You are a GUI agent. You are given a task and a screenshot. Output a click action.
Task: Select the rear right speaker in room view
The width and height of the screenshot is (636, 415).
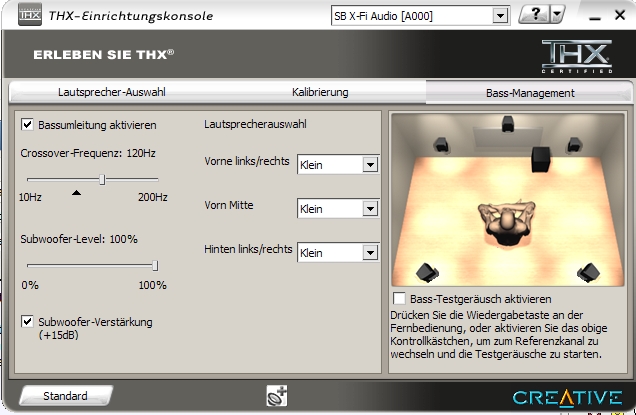[589, 273]
